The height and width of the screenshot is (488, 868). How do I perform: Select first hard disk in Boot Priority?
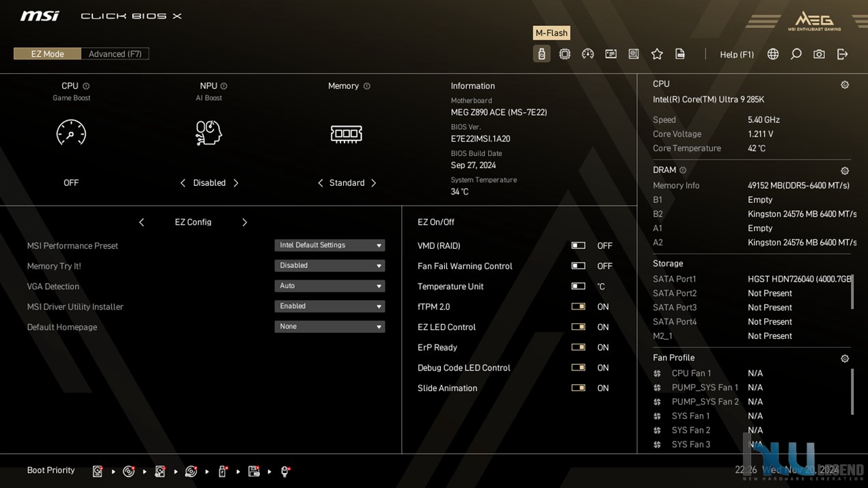[x=98, y=471]
